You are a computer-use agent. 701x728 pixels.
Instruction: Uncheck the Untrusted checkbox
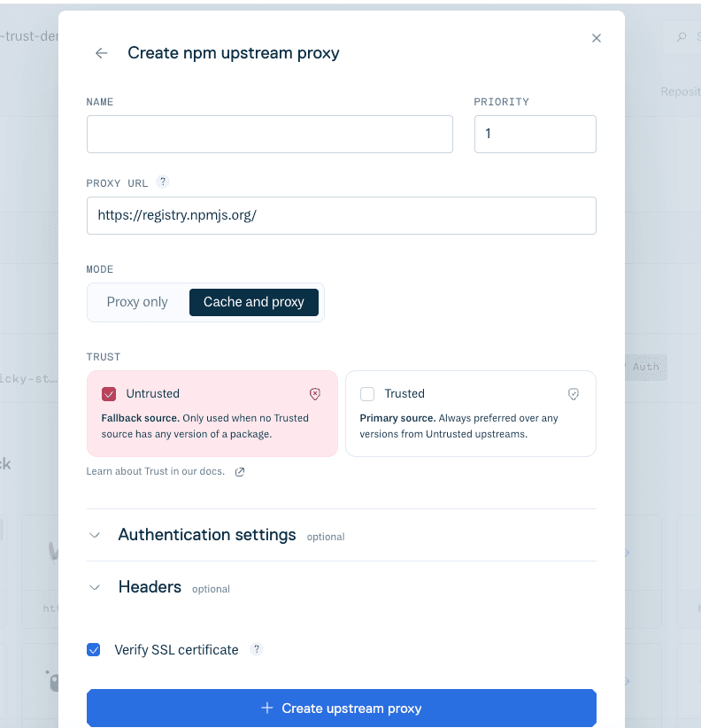pyautogui.click(x=109, y=394)
